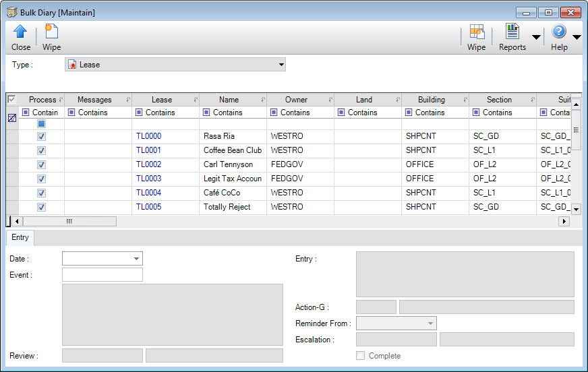Click the left Wipe document icon

click(51, 32)
